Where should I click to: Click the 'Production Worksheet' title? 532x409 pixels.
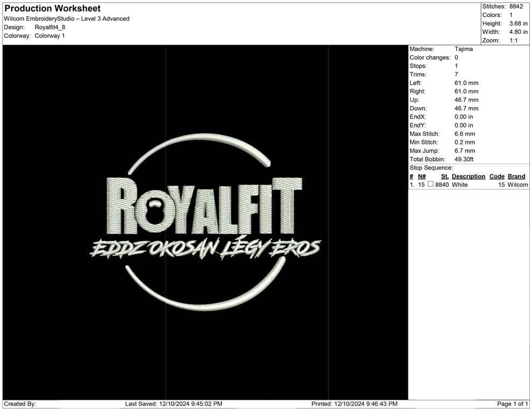[x=53, y=9]
